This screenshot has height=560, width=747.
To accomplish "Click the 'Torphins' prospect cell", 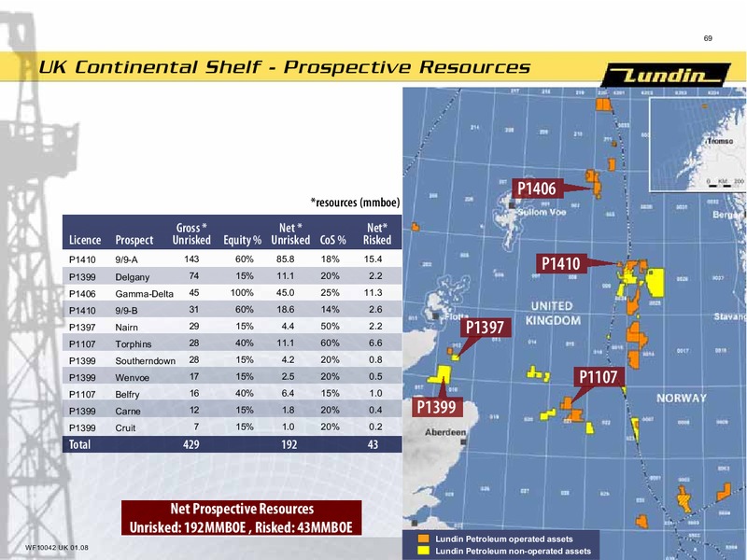I will click(134, 343).
